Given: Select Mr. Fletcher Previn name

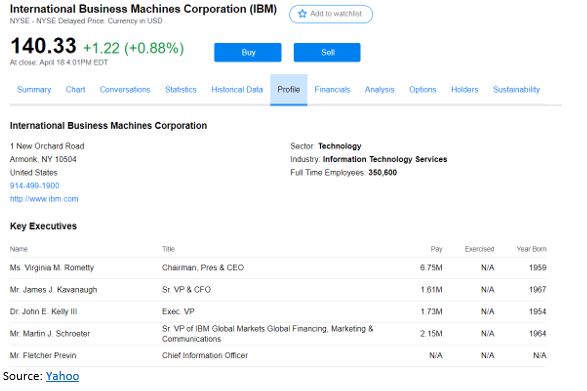Looking at the screenshot, I should point(43,355).
